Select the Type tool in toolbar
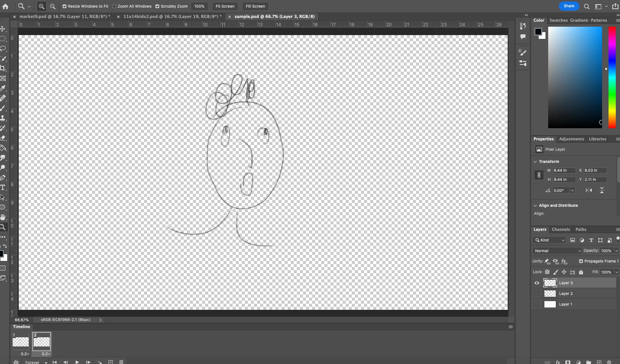The height and width of the screenshot is (364, 620). pyautogui.click(x=3, y=187)
